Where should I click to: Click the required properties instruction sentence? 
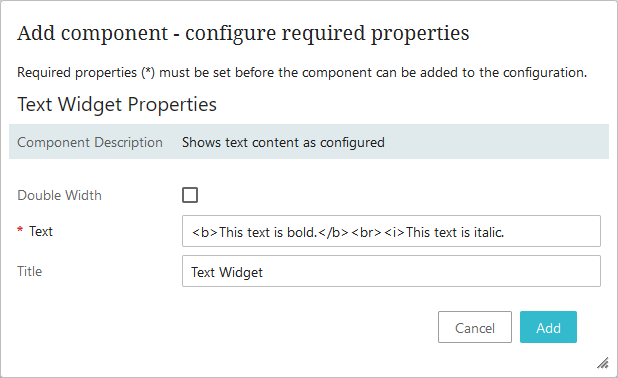pyautogui.click(x=302, y=73)
